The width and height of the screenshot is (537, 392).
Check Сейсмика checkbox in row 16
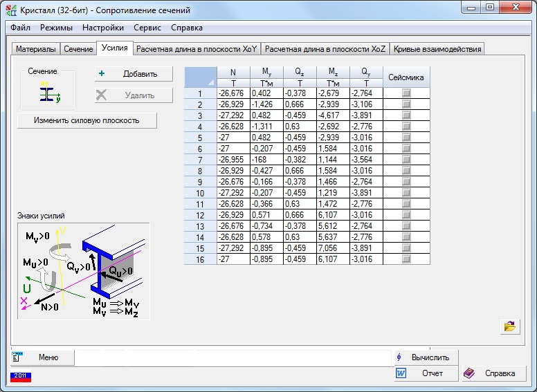click(x=406, y=259)
